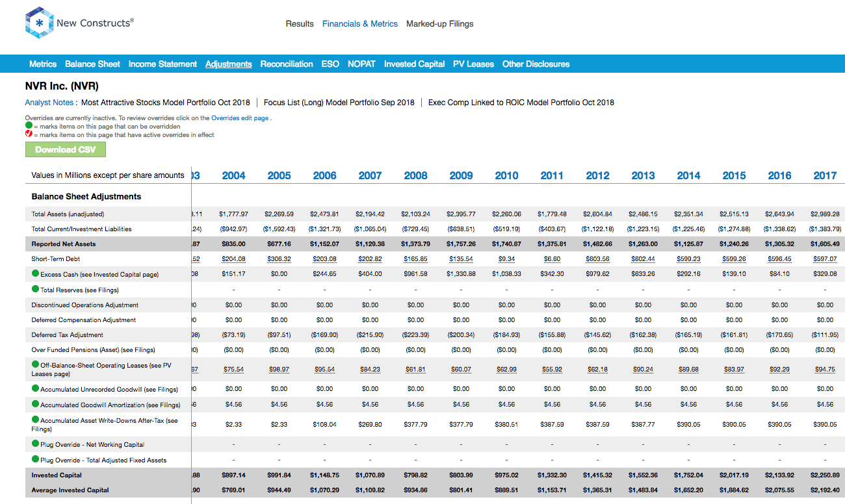Click the Over Funded Pensions (Asset) row label
This screenshot has height=504, width=845.
[x=94, y=350]
